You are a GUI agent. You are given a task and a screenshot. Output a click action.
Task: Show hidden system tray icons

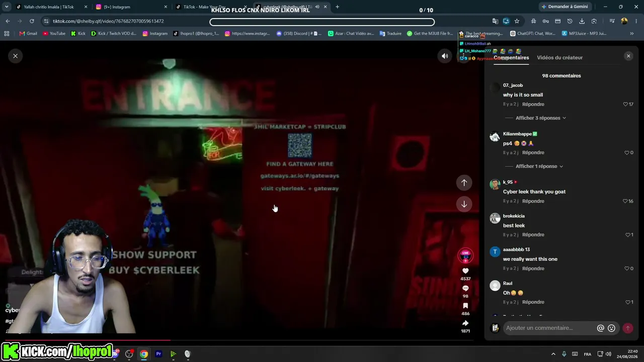point(553,354)
